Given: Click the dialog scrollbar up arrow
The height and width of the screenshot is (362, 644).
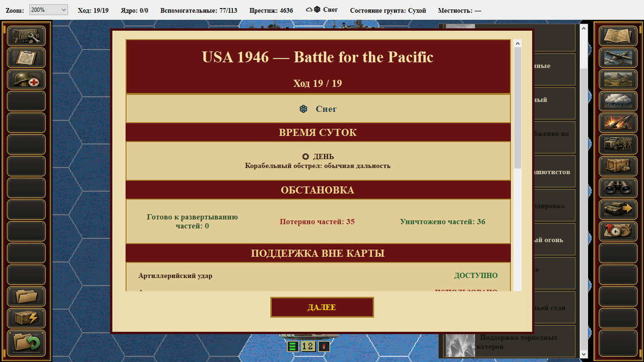Looking at the screenshot, I should (x=518, y=44).
